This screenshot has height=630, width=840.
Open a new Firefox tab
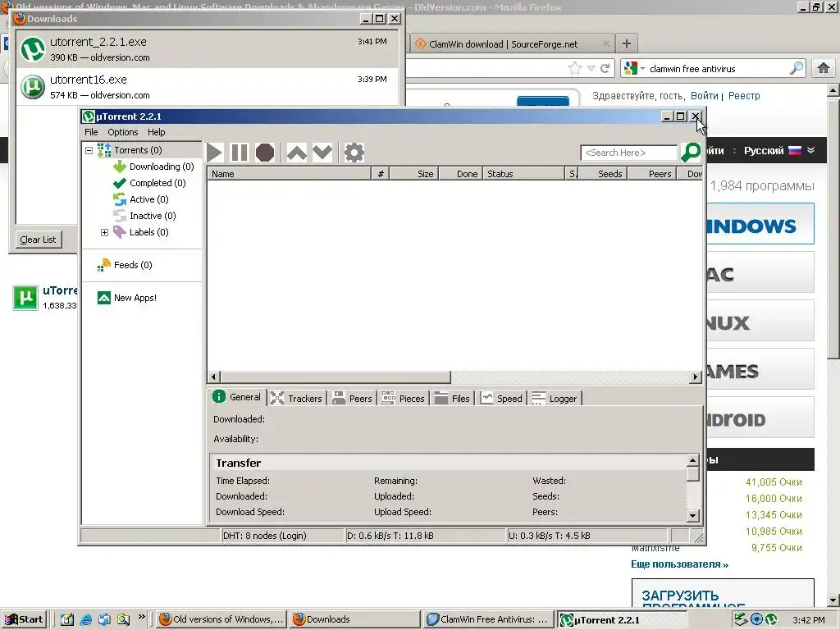click(626, 44)
